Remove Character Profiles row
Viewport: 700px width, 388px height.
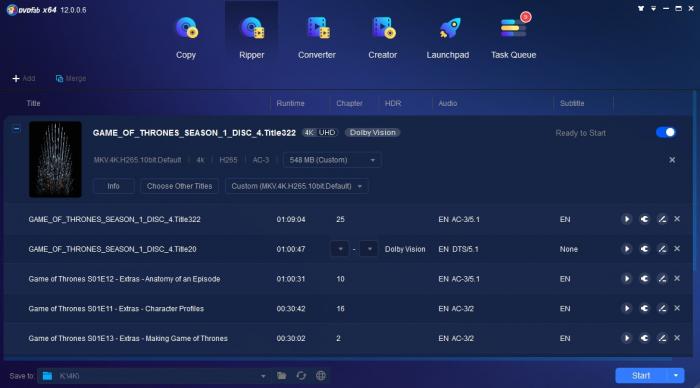click(x=677, y=308)
